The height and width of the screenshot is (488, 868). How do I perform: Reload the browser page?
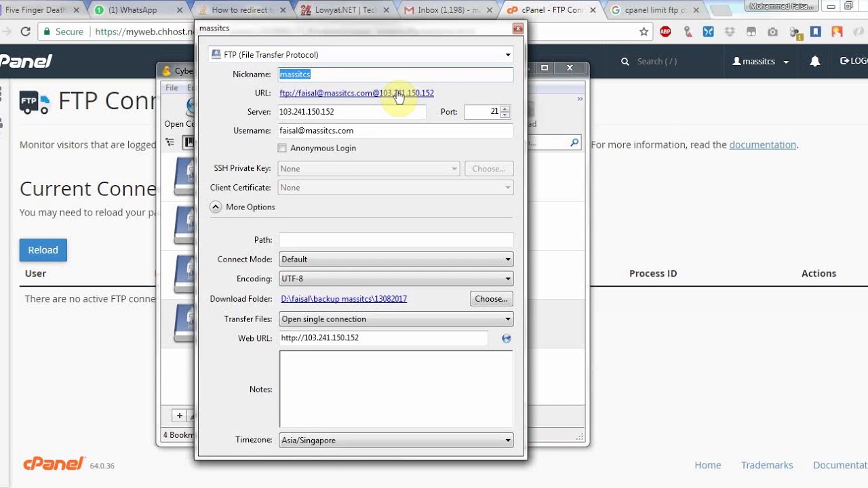click(25, 31)
